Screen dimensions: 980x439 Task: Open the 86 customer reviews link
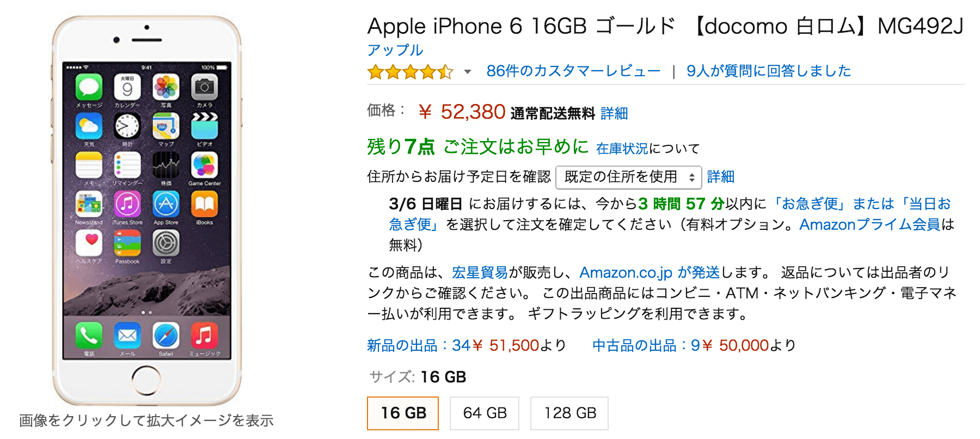point(573,71)
